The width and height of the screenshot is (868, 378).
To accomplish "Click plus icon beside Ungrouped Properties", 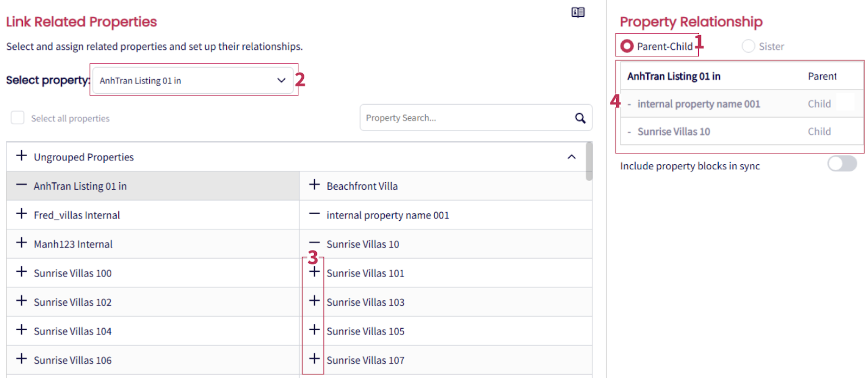I will 21,156.
